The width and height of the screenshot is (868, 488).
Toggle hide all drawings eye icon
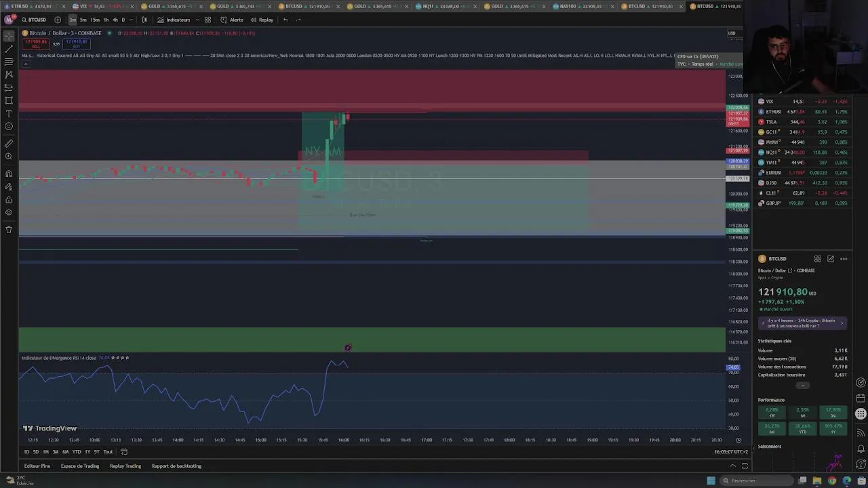(9, 213)
